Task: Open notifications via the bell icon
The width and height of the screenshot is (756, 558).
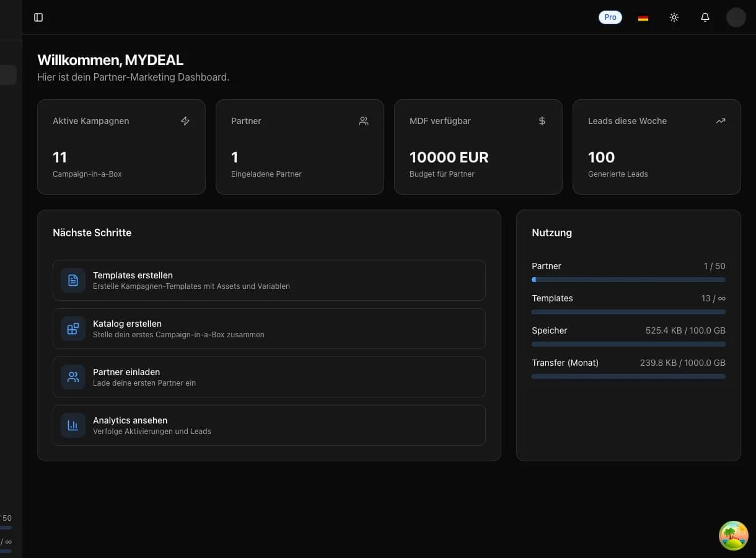Action: (705, 17)
